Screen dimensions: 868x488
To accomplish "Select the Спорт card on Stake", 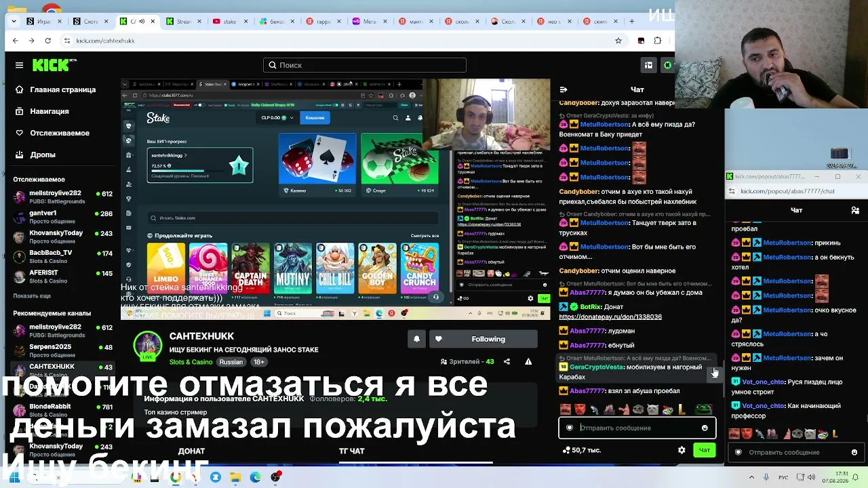I will [399, 164].
